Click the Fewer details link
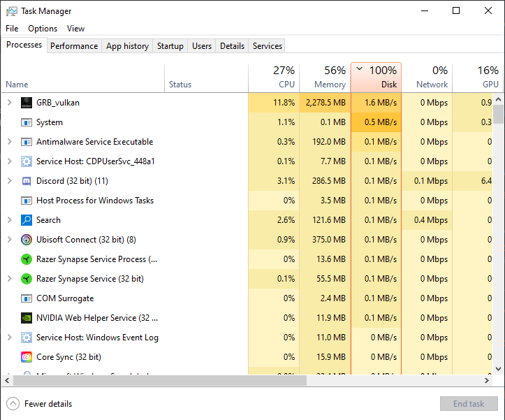The width and height of the screenshot is (505, 420). point(48,404)
